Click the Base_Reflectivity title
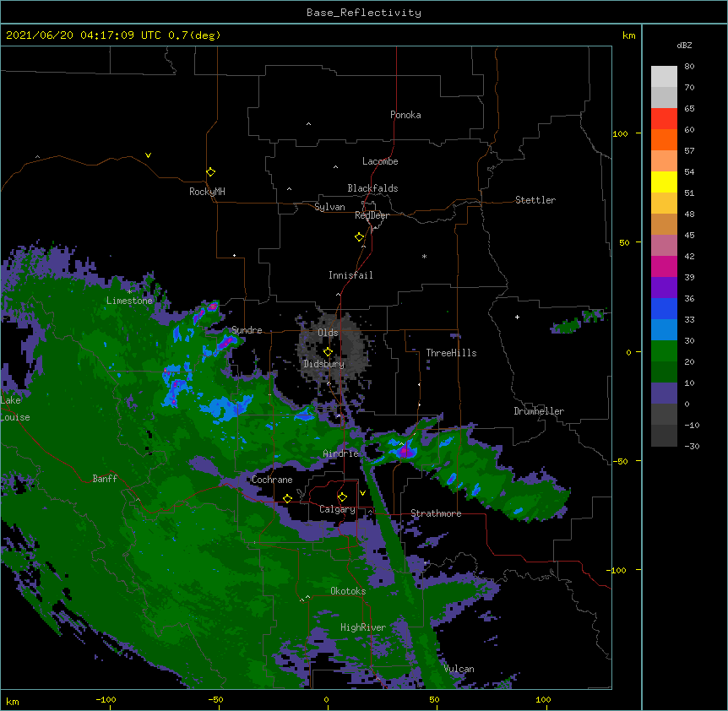 click(x=364, y=13)
